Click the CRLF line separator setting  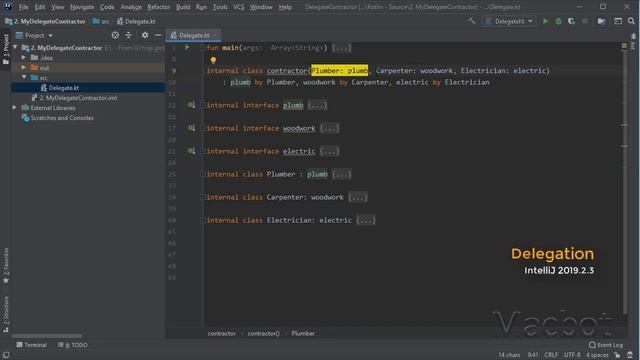coord(551,355)
